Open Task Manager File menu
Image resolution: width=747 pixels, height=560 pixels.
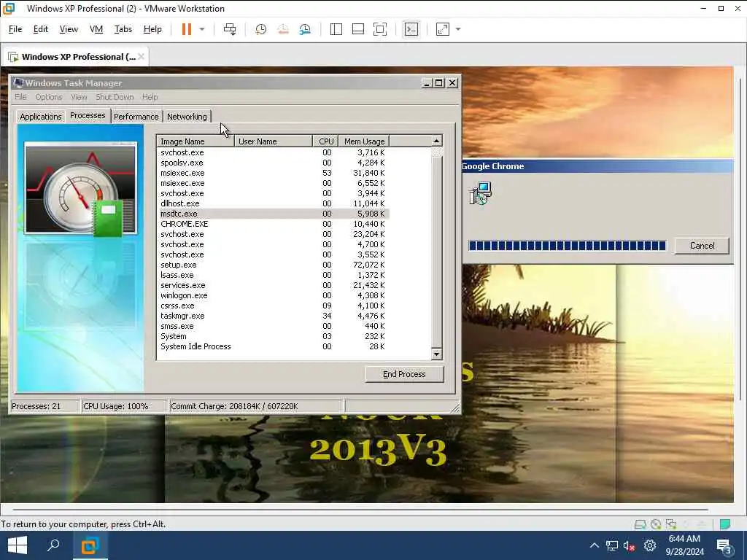[x=20, y=97]
